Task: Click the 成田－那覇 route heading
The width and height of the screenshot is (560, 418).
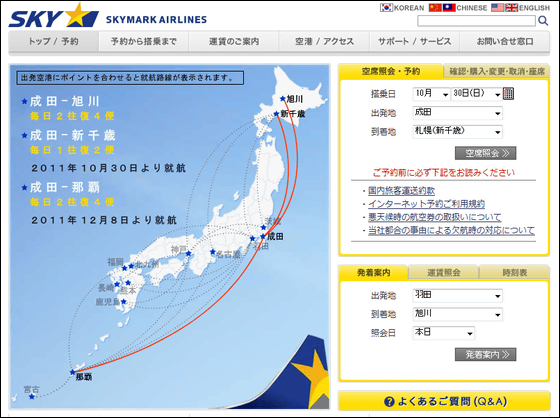Action: point(64,188)
